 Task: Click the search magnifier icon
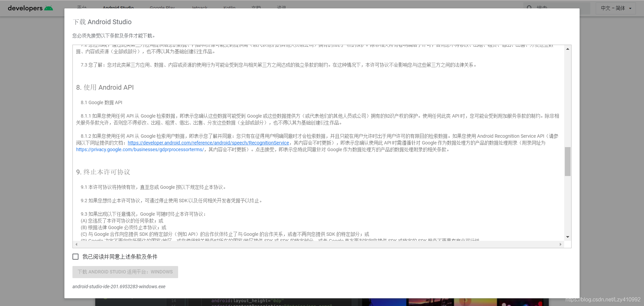pos(529,7)
